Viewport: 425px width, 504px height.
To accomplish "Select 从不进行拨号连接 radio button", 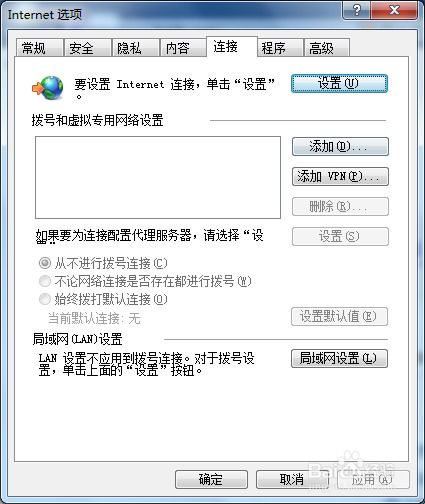I will pyautogui.click(x=45, y=263).
